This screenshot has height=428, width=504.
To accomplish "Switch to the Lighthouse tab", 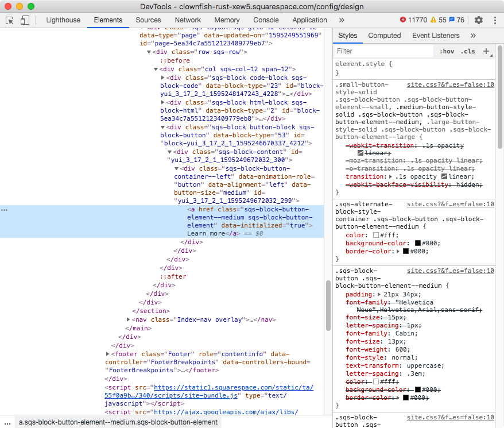I will coord(63,20).
